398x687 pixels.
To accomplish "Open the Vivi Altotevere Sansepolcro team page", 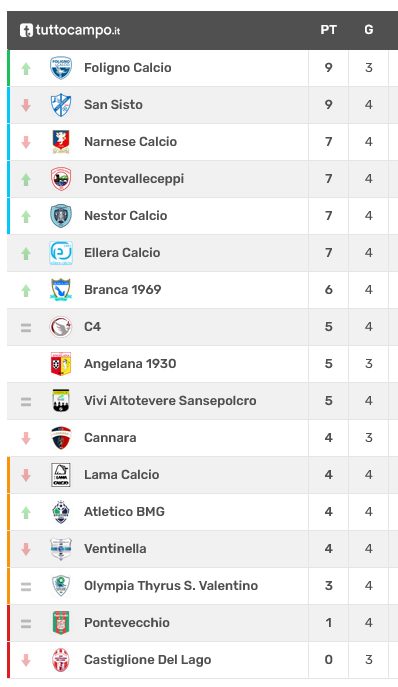I will pos(170,400).
